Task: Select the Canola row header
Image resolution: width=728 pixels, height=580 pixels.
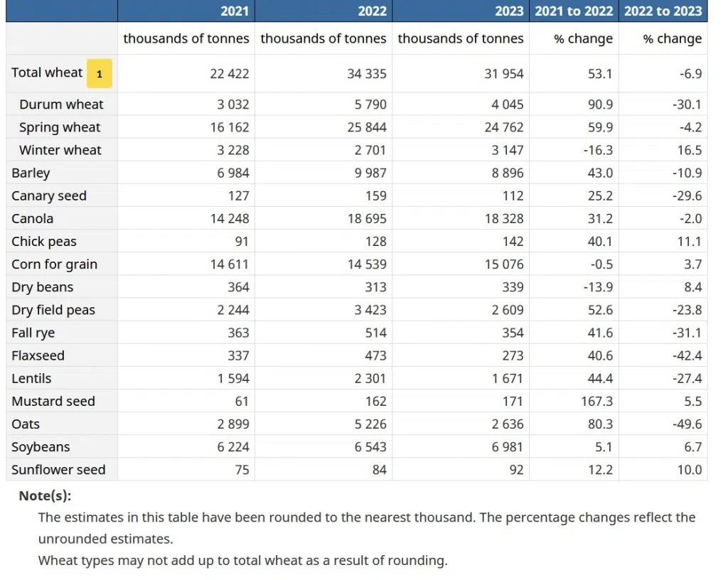Action: pos(33,218)
